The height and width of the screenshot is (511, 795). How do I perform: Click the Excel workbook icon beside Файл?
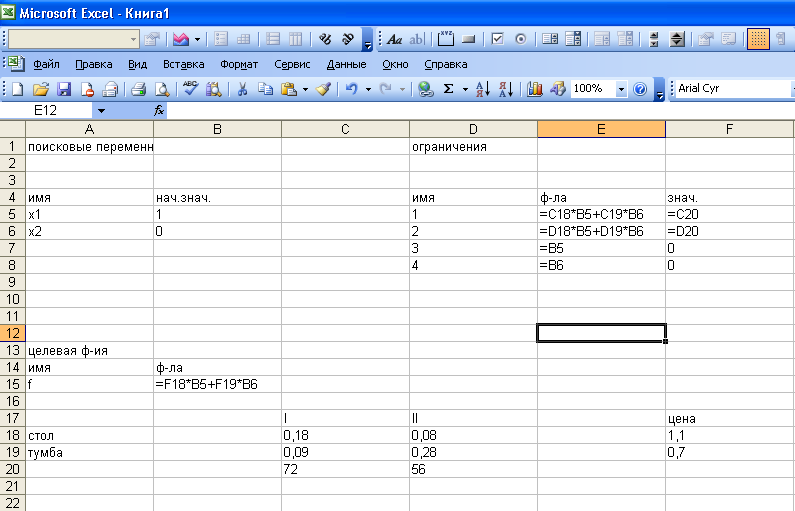tap(16, 64)
